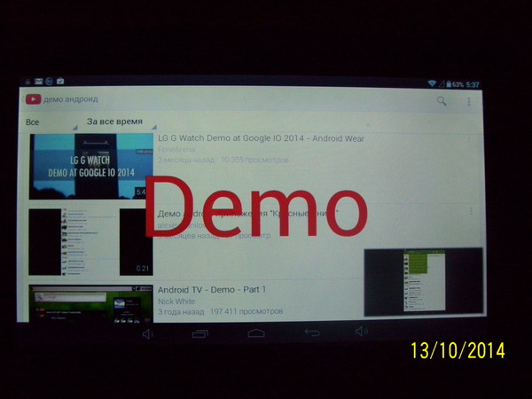532x399 pixels.
Task: Open the 0:21 duration video thumbnail
Action: point(90,241)
